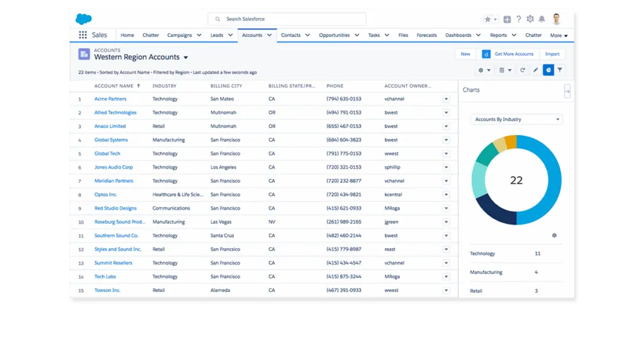Select the Manufacturing 4 legend row
644x343 pixels.
coord(516,272)
